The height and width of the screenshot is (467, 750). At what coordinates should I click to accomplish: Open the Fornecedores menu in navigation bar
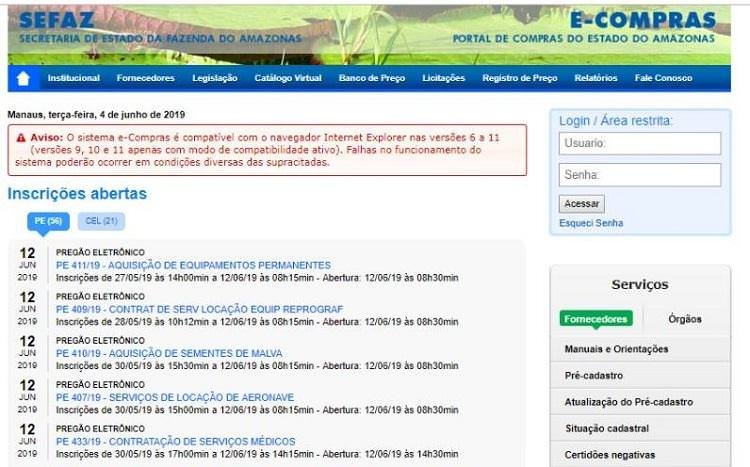[145, 78]
